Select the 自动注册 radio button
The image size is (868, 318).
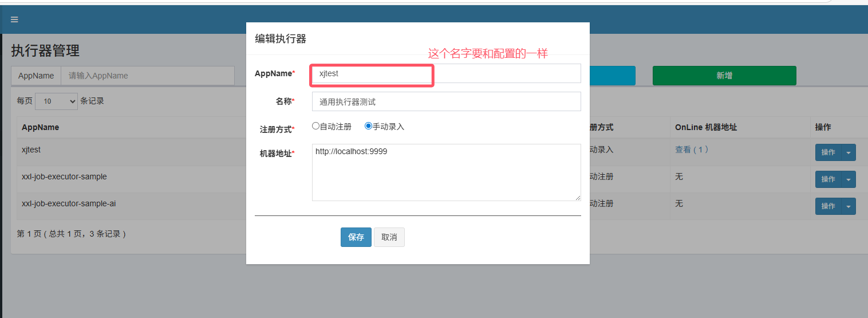point(315,126)
